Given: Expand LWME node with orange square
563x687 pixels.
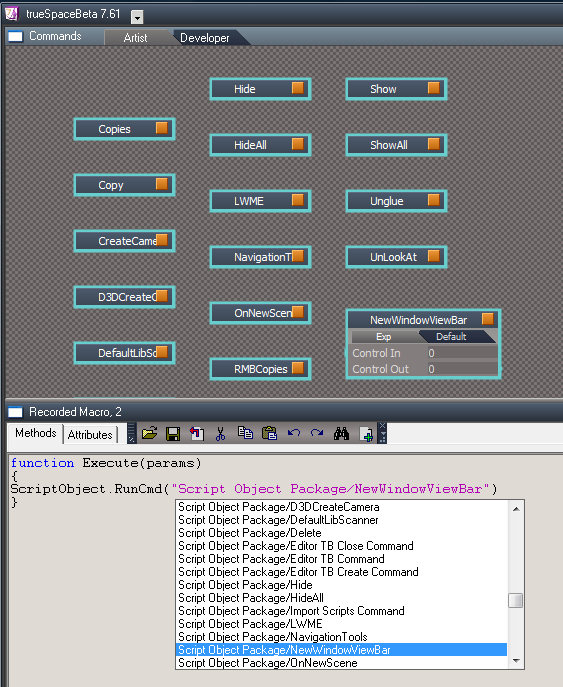Looking at the screenshot, I should [x=297, y=200].
